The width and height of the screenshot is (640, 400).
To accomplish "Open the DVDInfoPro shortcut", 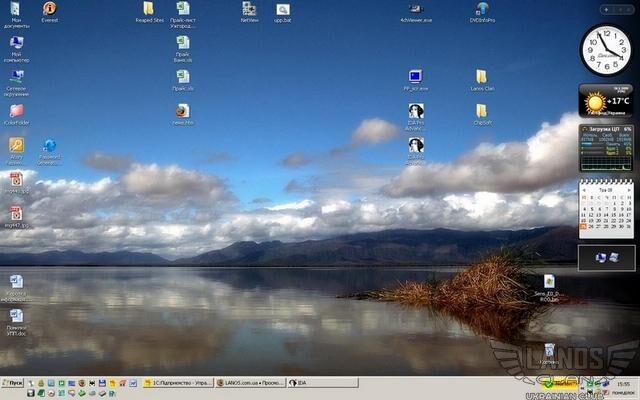I will 482,9.
